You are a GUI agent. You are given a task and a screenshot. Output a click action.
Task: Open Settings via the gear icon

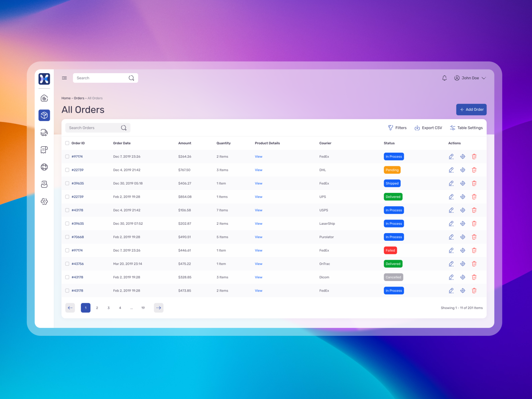click(x=44, y=201)
